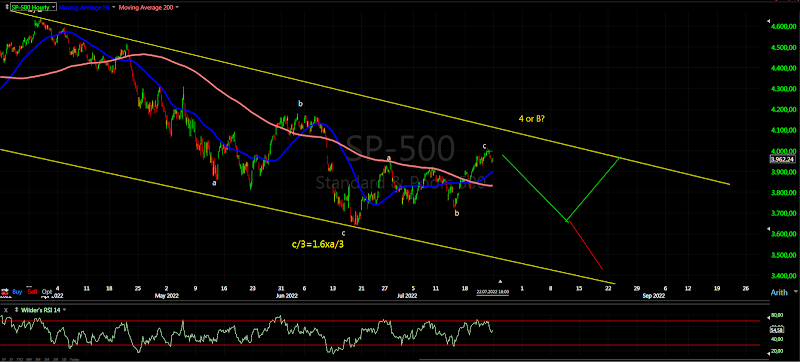
Task: Open the Moving Average 50 indicator menu
Action: pyautogui.click(x=113, y=7)
